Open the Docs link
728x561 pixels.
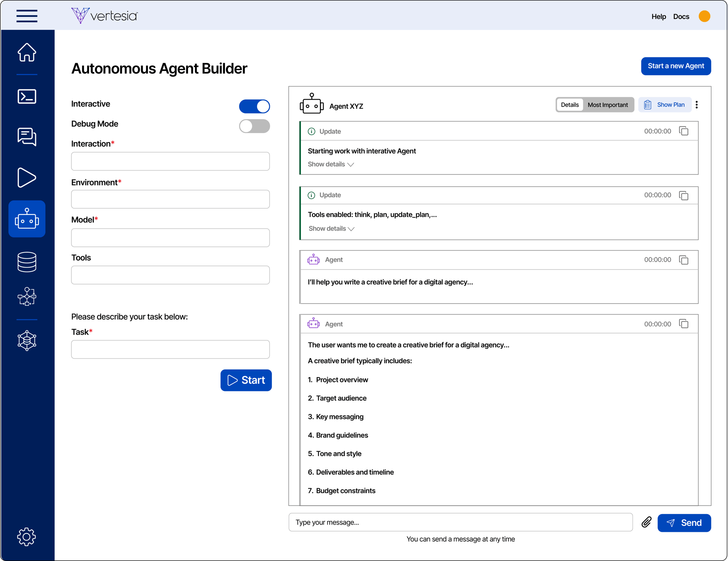[681, 17]
